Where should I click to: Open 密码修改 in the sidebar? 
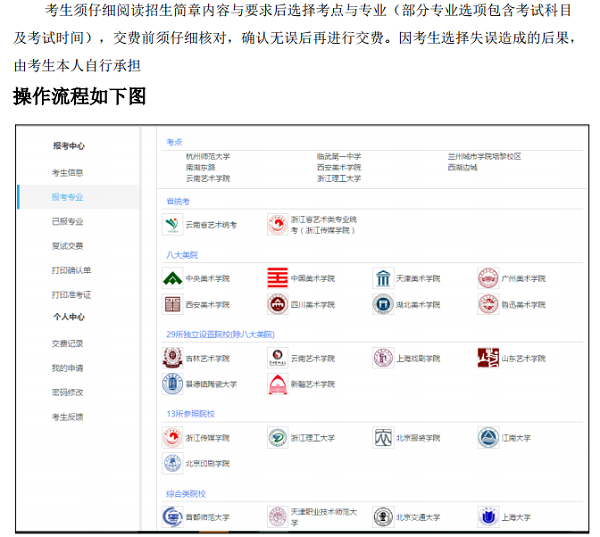pyautogui.click(x=67, y=392)
